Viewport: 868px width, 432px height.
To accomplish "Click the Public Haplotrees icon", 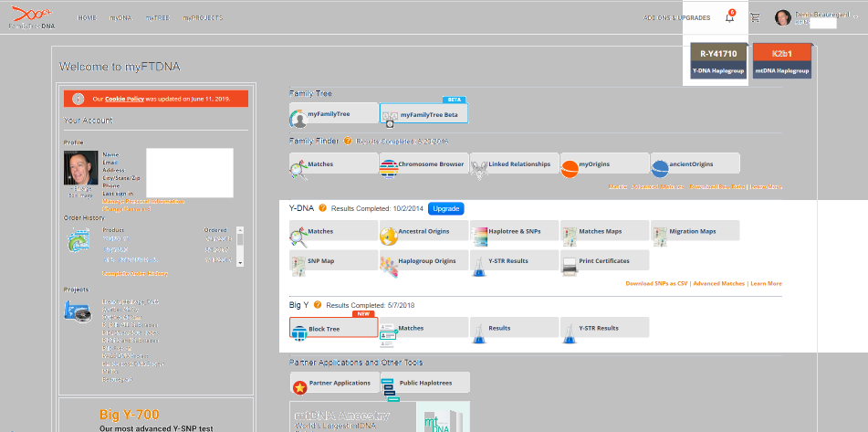I will coord(390,390).
